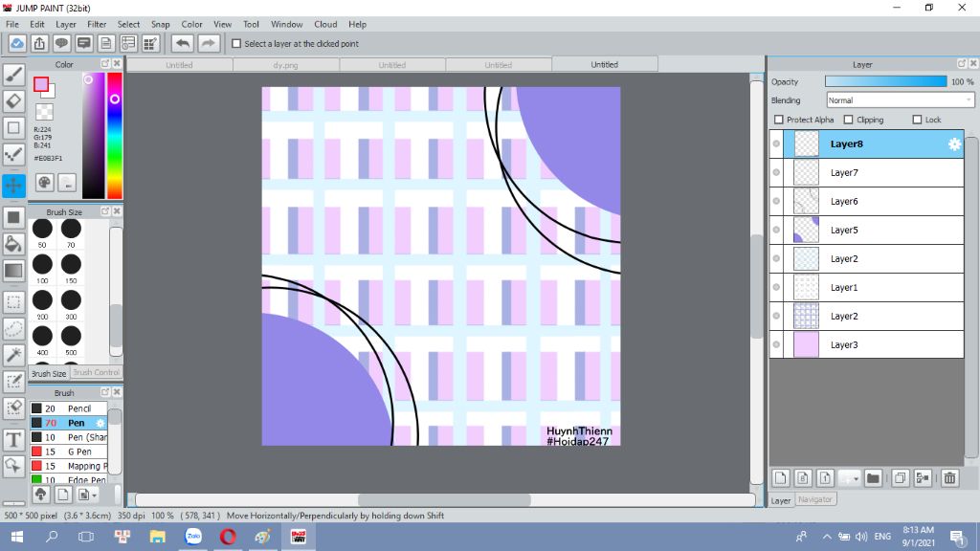Open the Cloud menu
This screenshot has height=551, width=980.
(x=325, y=24)
